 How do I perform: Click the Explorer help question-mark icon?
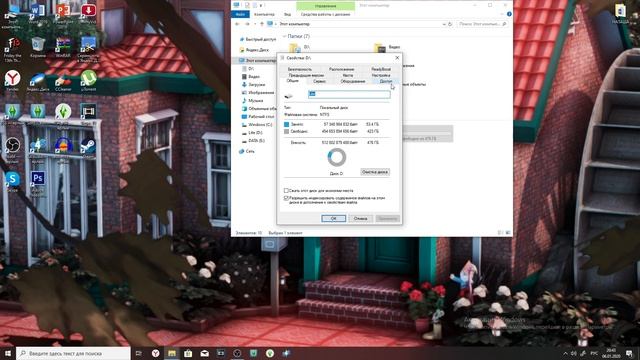[509, 14]
